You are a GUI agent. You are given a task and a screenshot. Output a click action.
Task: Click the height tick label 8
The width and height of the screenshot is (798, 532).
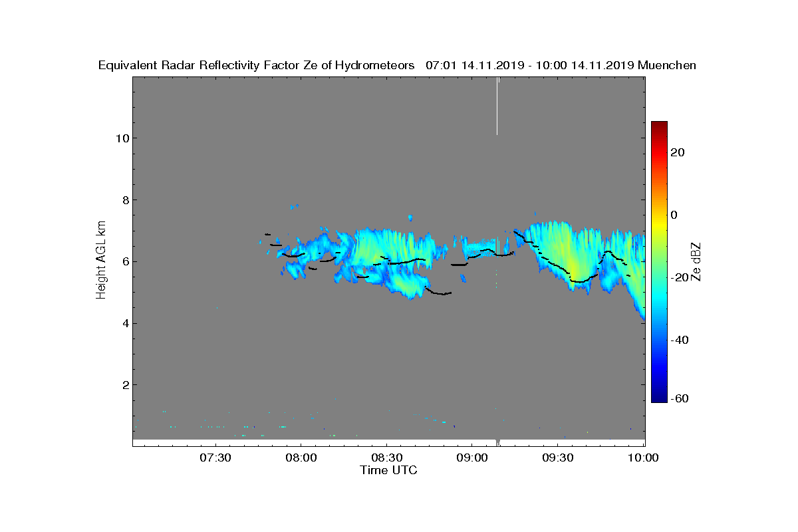point(124,199)
